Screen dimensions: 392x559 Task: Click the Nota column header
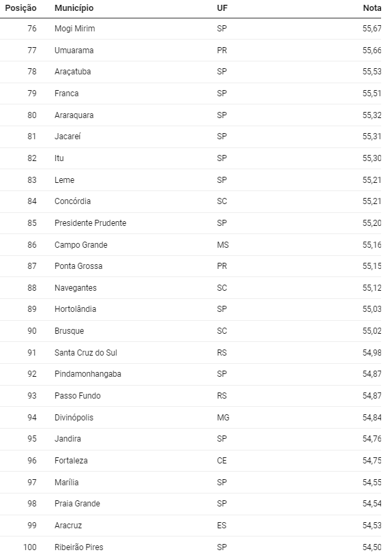[x=372, y=8]
